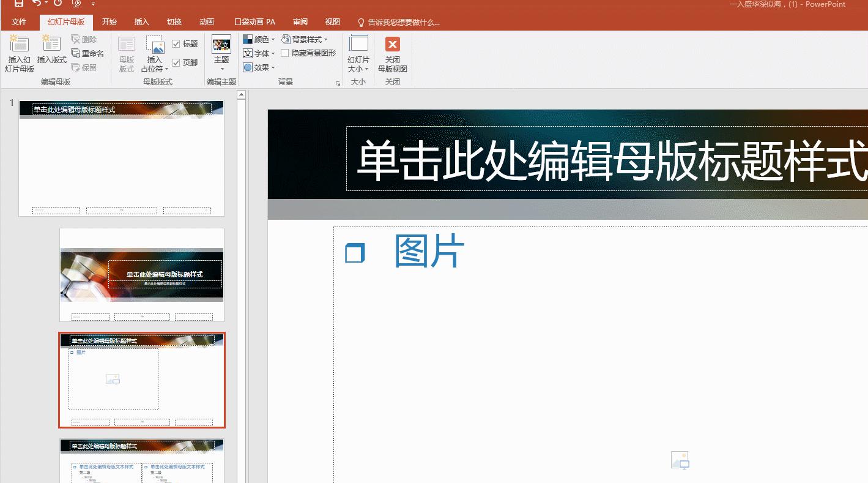Select the second slide master layout thumbnail

(x=141, y=274)
